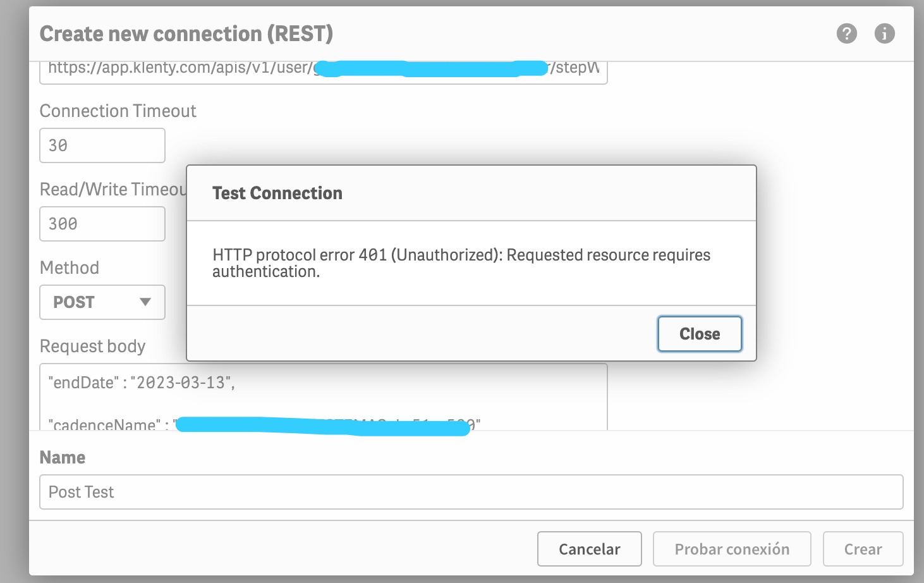Click the Create new connection (REST) heading
Screen dimensions: 924x583
pyautogui.click(x=186, y=34)
